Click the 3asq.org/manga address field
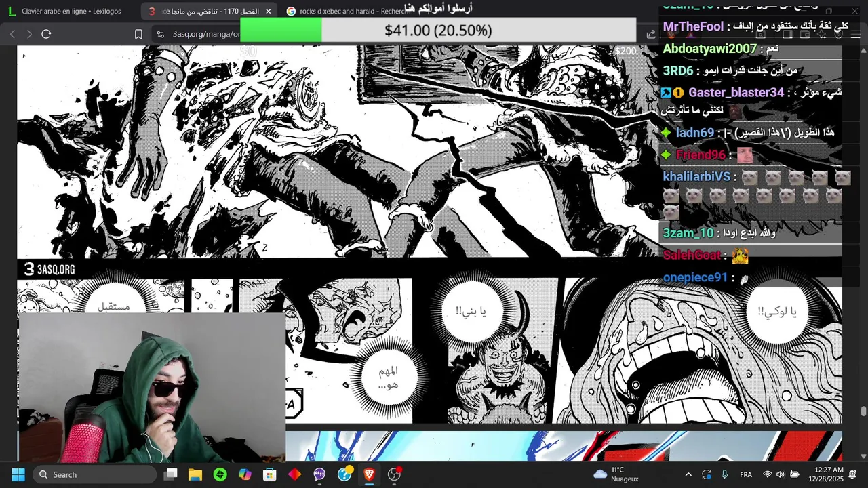Viewport: 868px width, 488px height. pyautogui.click(x=205, y=34)
